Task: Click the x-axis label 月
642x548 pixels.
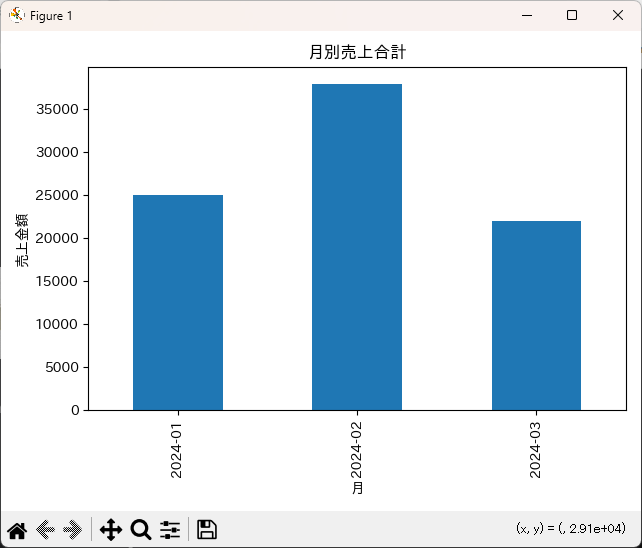Action: pyautogui.click(x=357, y=489)
